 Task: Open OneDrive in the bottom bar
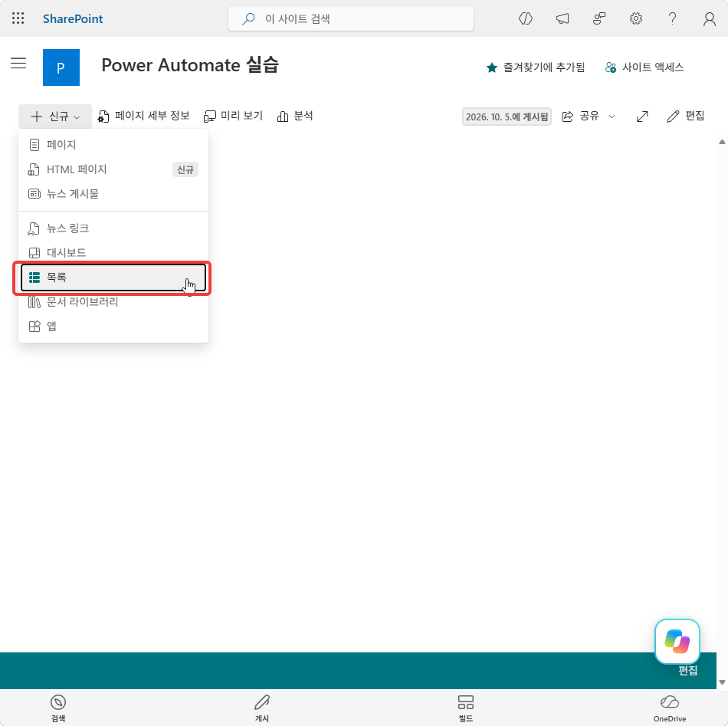[x=670, y=708]
